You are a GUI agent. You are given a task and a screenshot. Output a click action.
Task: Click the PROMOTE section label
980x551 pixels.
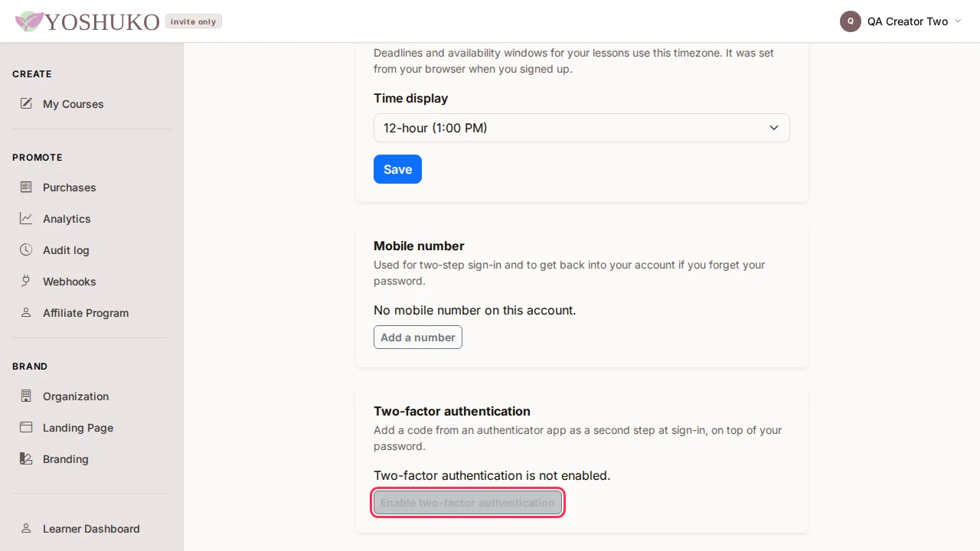(38, 158)
